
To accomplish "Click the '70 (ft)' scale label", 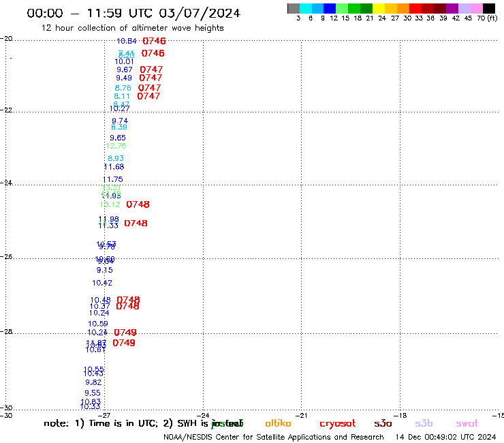I will click(x=487, y=18).
